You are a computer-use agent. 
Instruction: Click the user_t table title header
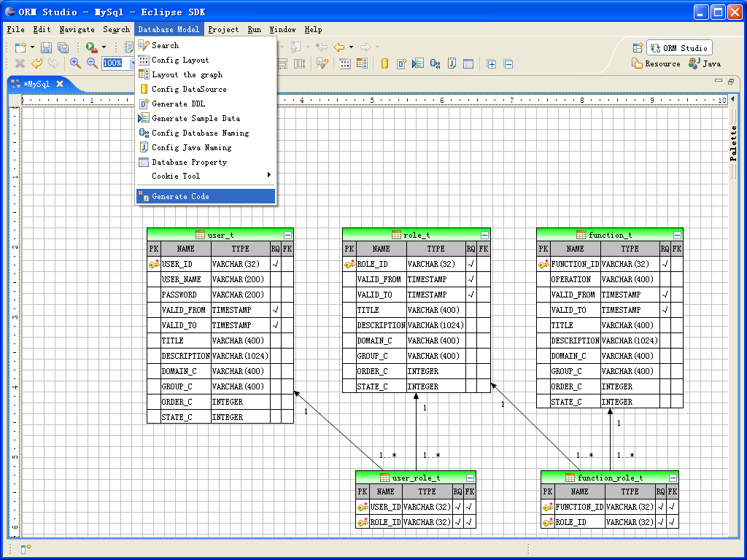(220, 235)
